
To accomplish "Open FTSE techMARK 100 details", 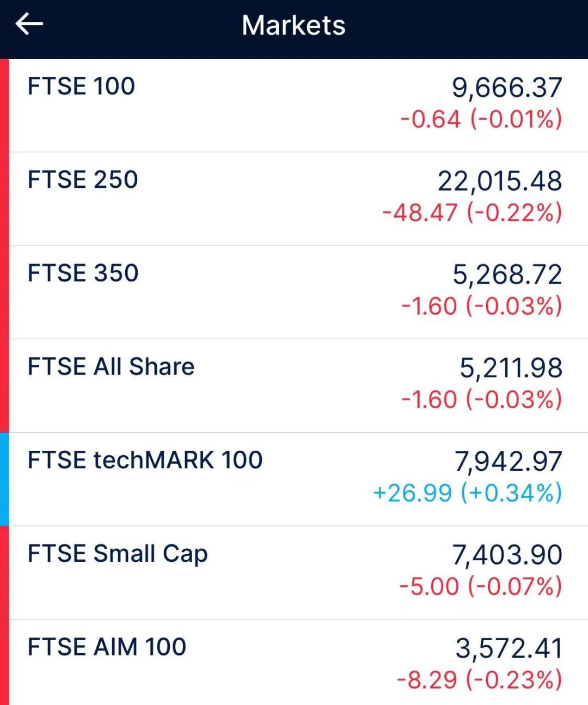I will click(145, 461).
